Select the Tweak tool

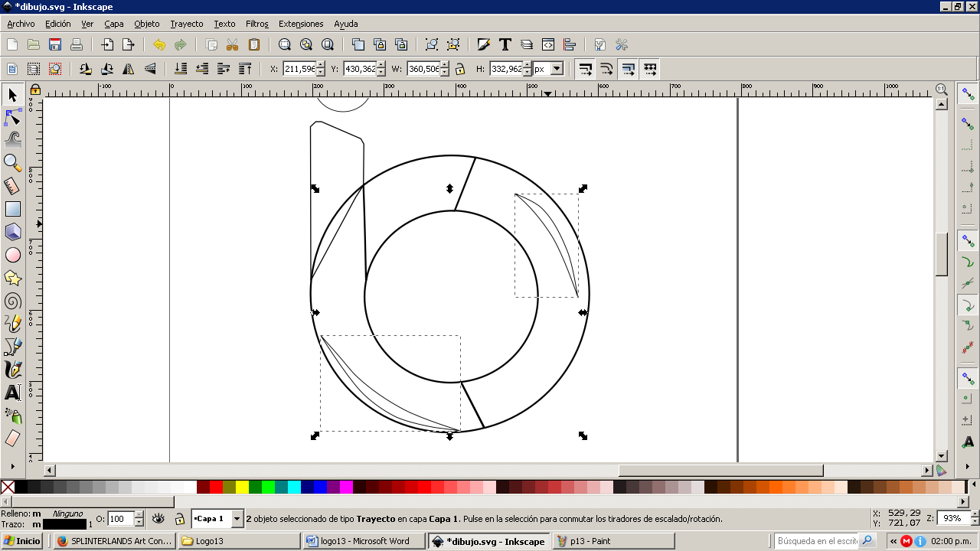(x=12, y=140)
